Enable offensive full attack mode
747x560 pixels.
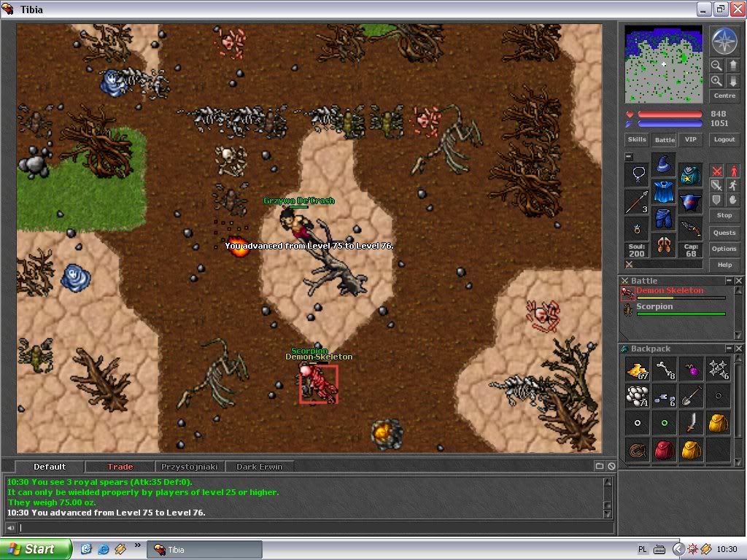[x=716, y=171]
